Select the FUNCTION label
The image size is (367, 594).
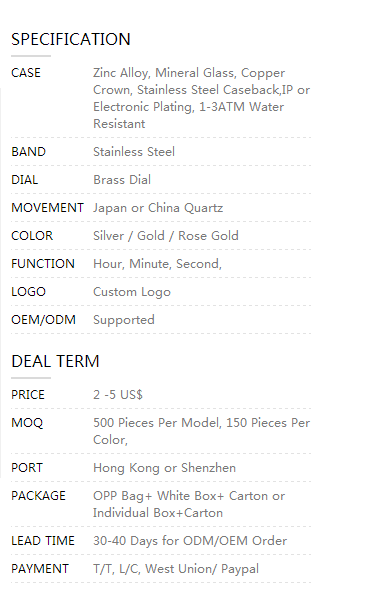click(43, 264)
